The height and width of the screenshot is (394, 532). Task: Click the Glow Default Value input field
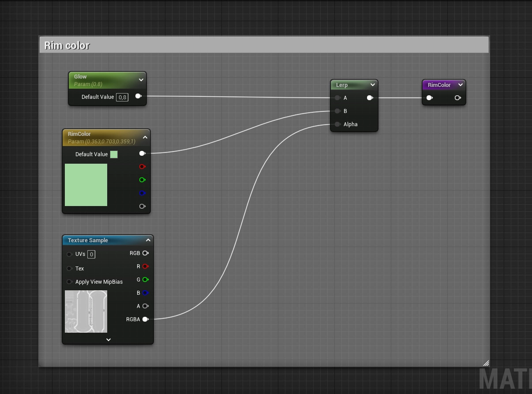[x=122, y=97]
